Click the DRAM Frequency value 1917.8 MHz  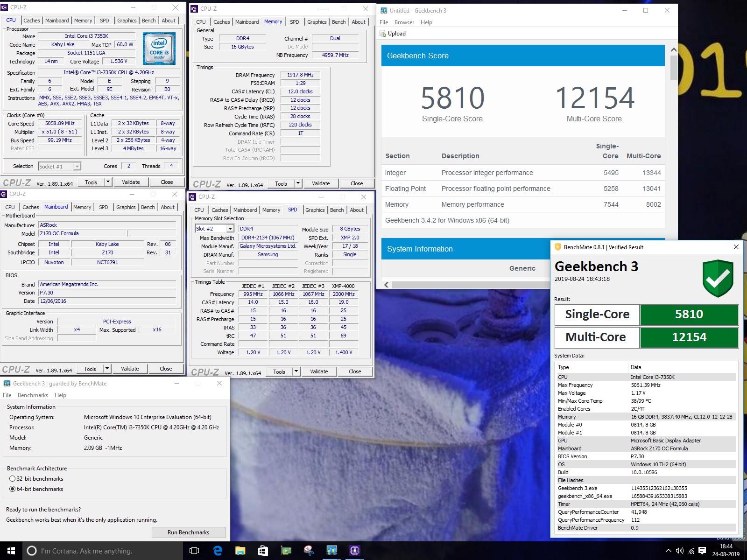(x=300, y=75)
